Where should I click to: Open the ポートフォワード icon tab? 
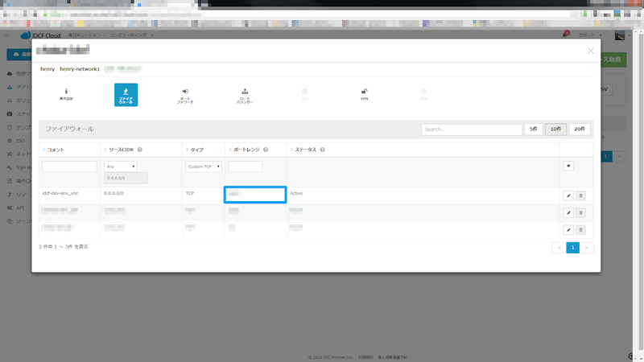185,94
